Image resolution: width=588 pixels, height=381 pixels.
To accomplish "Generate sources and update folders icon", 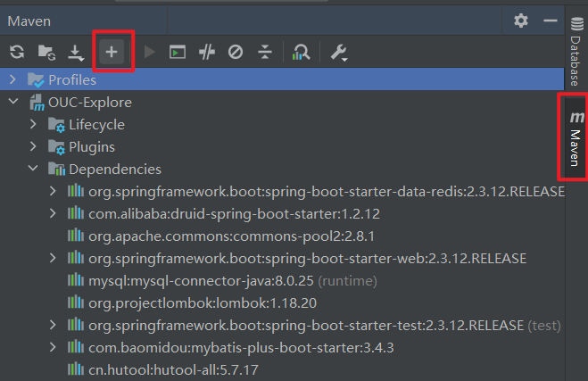I will (47, 52).
